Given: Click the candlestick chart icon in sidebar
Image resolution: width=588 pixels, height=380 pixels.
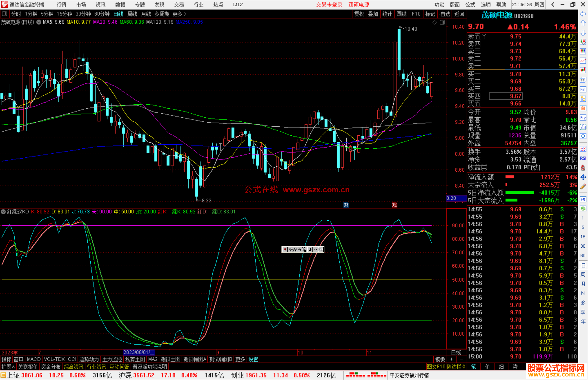Looking at the screenshot, I should pyautogui.click(x=583, y=70).
